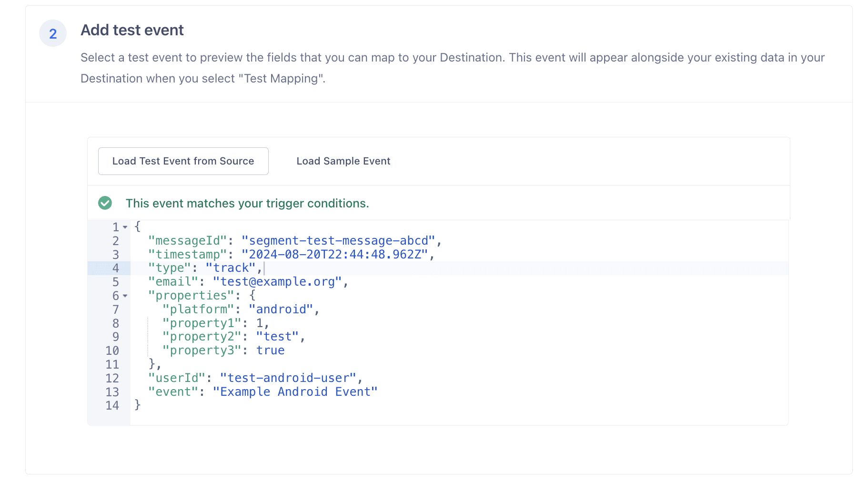868x494 pixels.
Task: Click the step 2 numbered badge
Action: tap(52, 33)
